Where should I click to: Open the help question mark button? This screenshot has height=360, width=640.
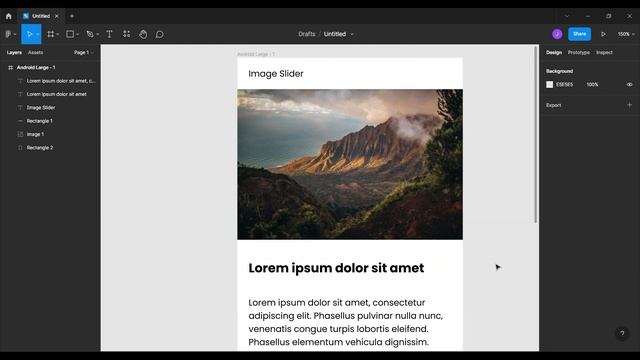click(x=622, y=333)
